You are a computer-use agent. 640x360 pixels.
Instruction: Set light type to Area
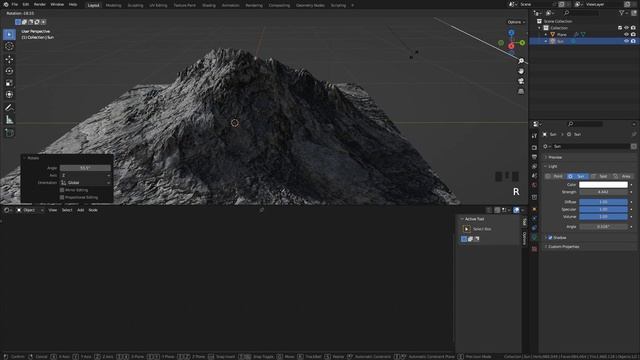click(x=622, y=176)
